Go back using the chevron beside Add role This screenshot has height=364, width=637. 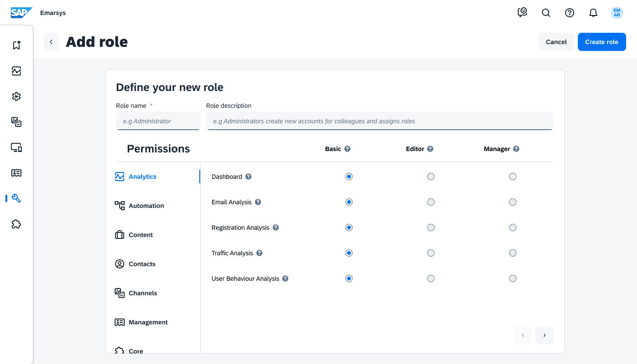[51, 42]
